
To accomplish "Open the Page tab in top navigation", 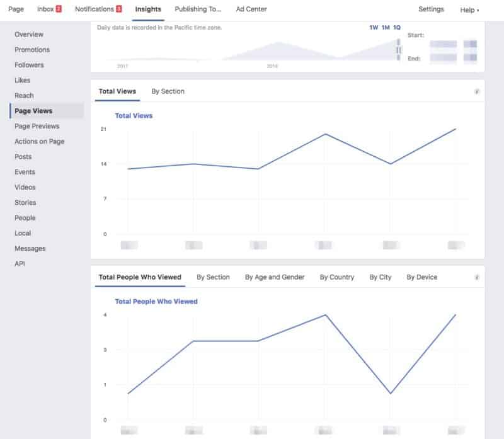I will pos(16,9).
